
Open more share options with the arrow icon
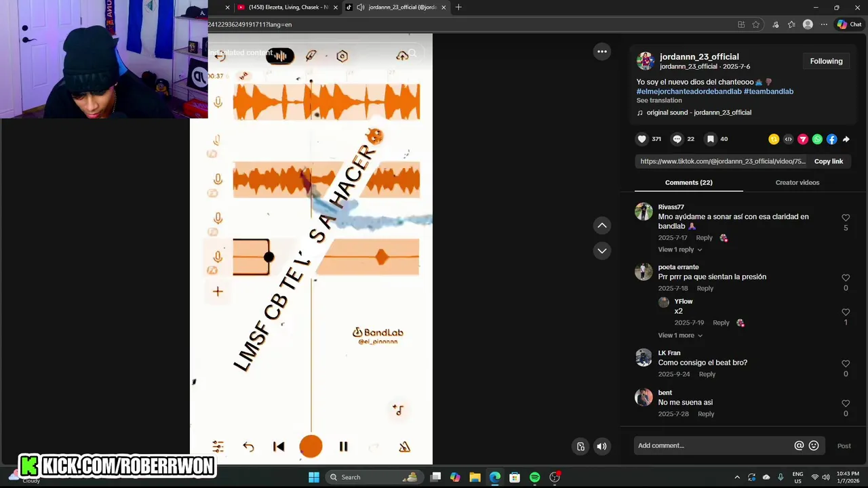tap(846, 139)
